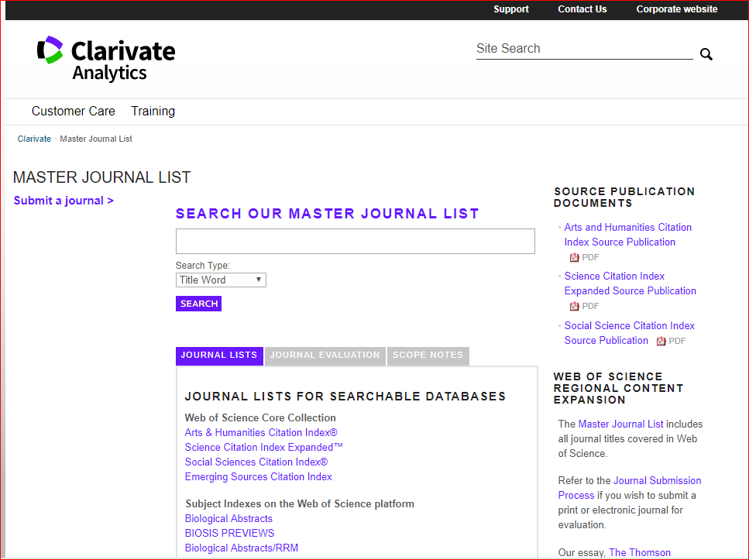749x560 pixels.
Task: Open Science Citation Index Expanded list
Action: 263,448
